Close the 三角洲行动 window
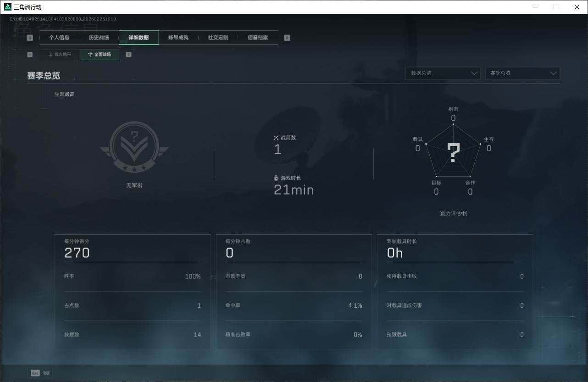The image size is (588, 382). pyautogui.click(x=577, y=7)
